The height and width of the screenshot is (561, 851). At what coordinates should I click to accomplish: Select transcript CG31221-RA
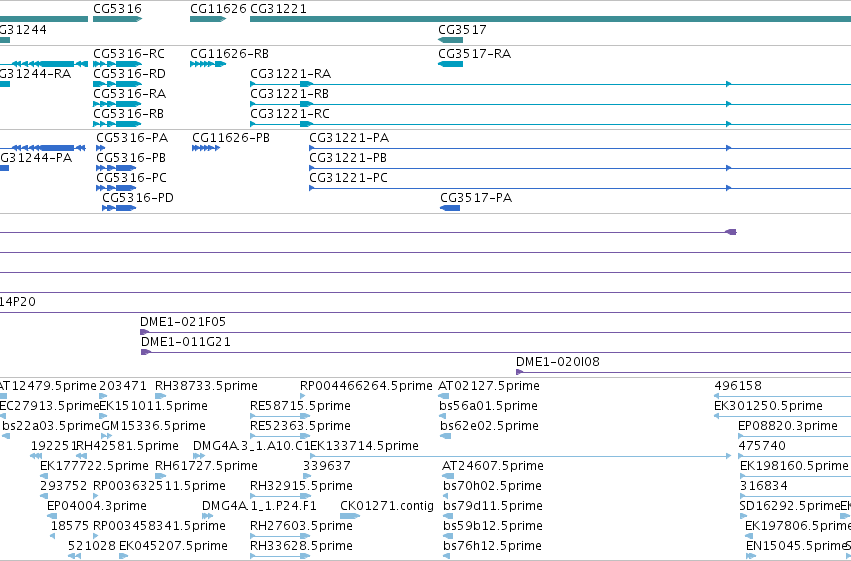[290, 74]
